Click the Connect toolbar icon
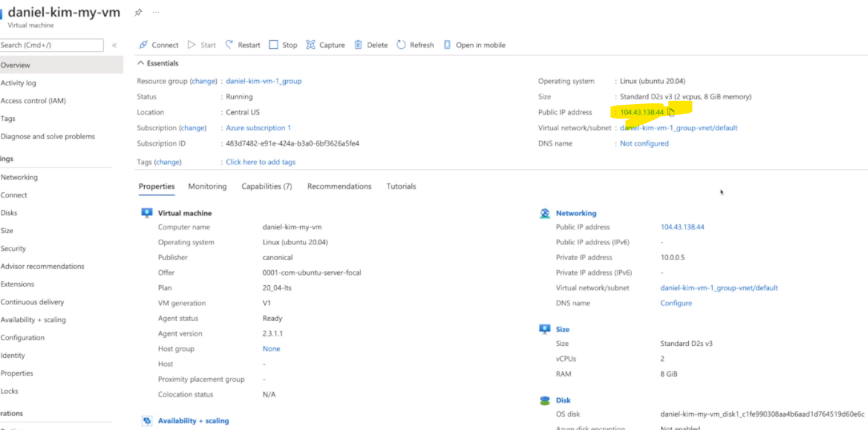 [x=144, y=45]
